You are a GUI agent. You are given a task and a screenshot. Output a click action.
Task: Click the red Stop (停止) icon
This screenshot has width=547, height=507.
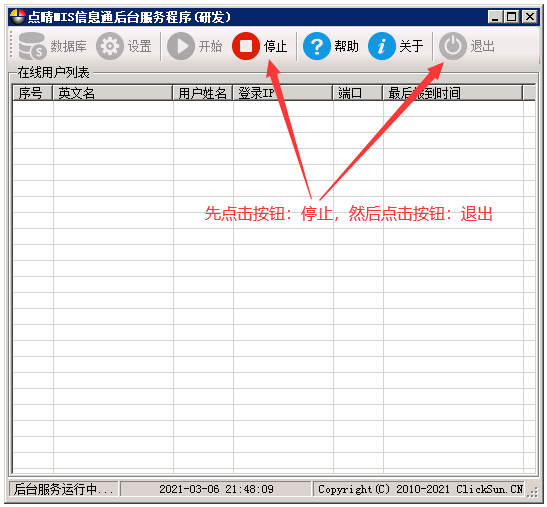tap(246, 46)
